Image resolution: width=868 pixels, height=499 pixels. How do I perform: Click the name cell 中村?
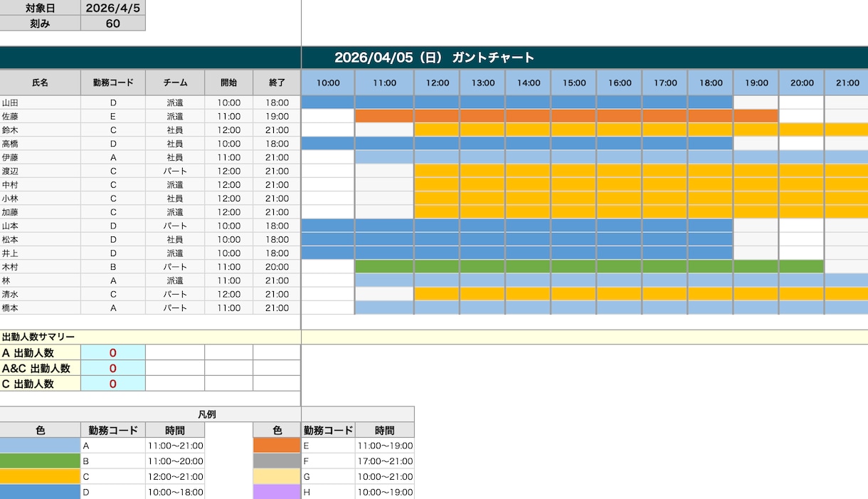41,185
